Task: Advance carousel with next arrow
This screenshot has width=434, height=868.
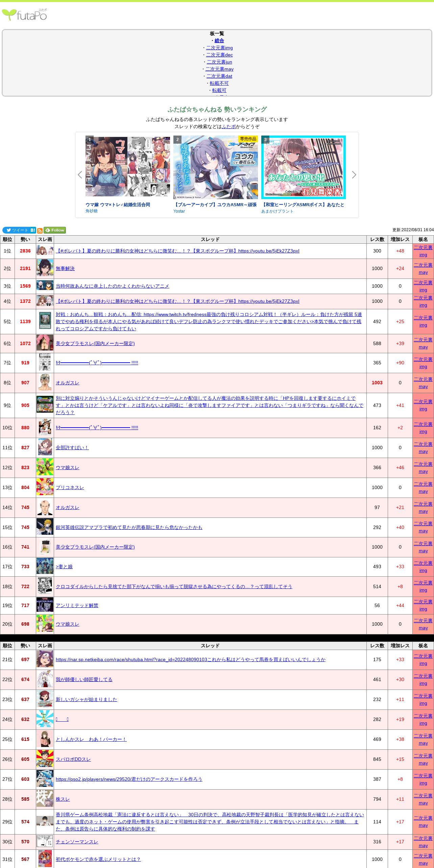Action: (x=354, y=175)
